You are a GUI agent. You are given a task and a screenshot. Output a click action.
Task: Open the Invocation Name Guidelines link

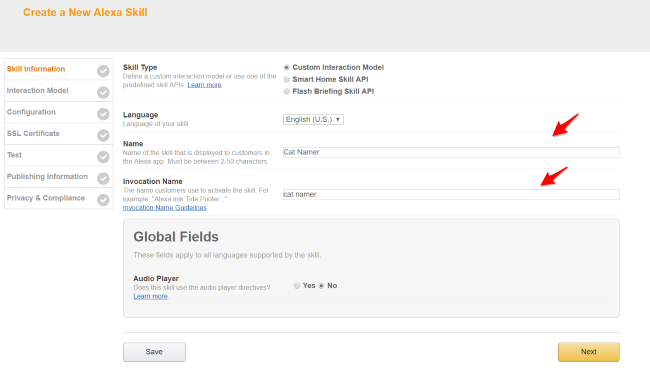coord(165,208)
